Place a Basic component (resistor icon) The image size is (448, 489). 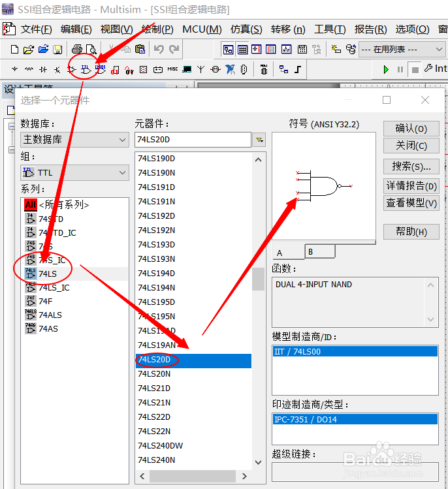point(29,69)
